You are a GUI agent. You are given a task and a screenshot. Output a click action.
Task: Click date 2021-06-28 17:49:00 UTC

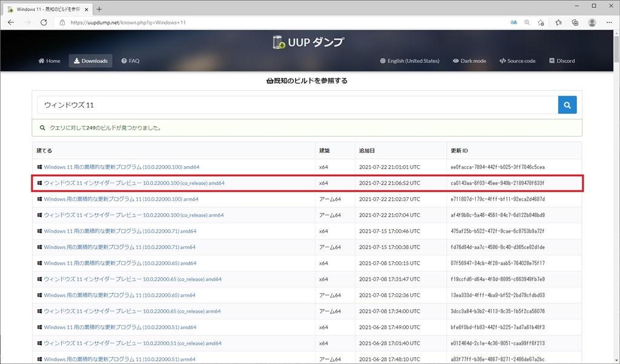pos(389,327)
